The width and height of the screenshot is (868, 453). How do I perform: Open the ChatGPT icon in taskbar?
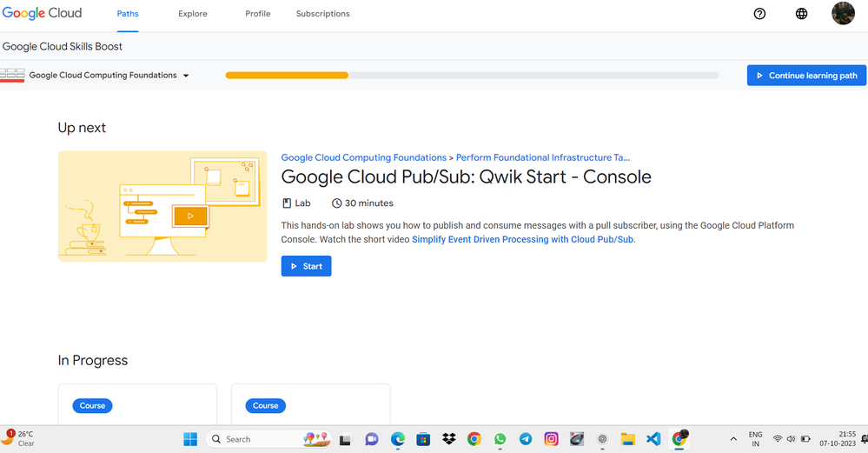(x=602, y=439)
